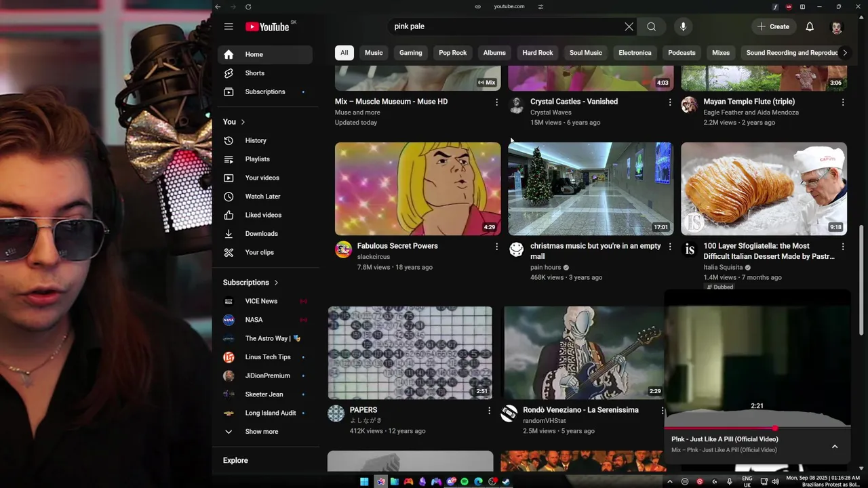Screen dimensions: 868x488
Task: Expand Show more subscriptions
Action: coord(265,432)
